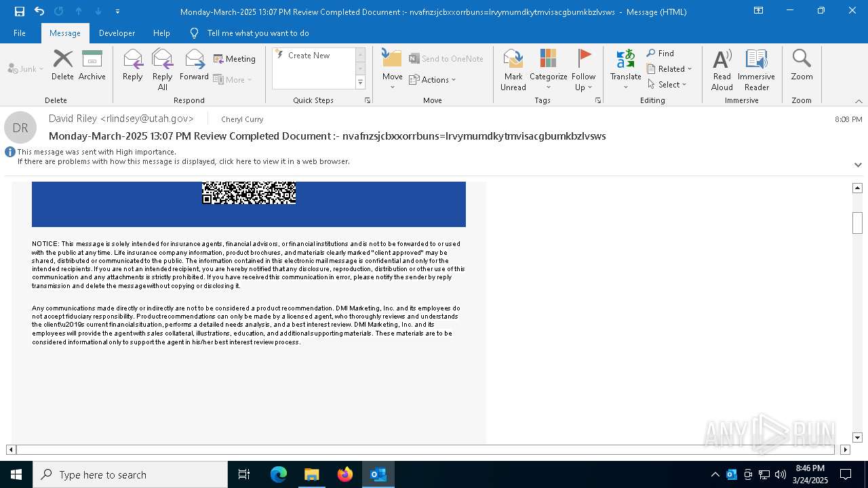Open the Actions dropdown

pyautogui.click(x=433, y=79)
